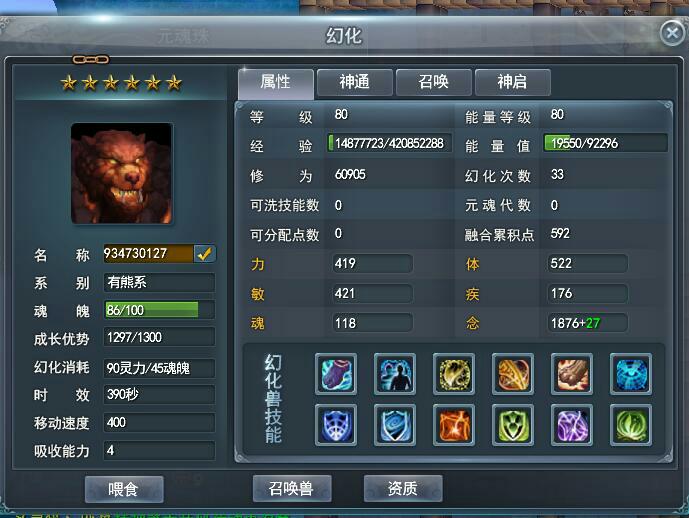Click the cyan turtle shell skill icon

tap(631, 374)
